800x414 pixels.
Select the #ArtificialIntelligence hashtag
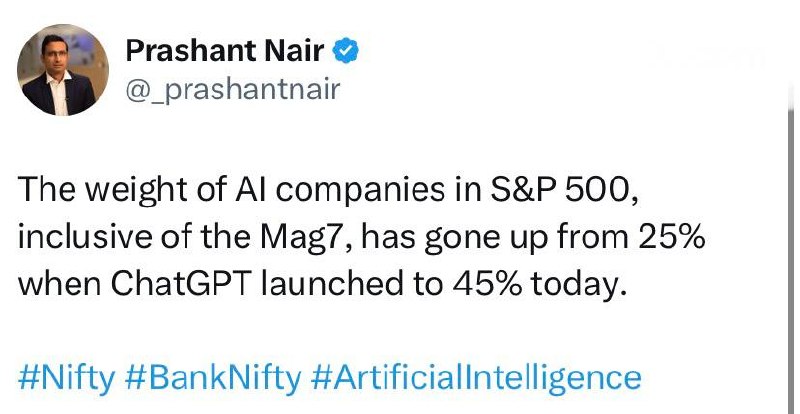[476, 378]
